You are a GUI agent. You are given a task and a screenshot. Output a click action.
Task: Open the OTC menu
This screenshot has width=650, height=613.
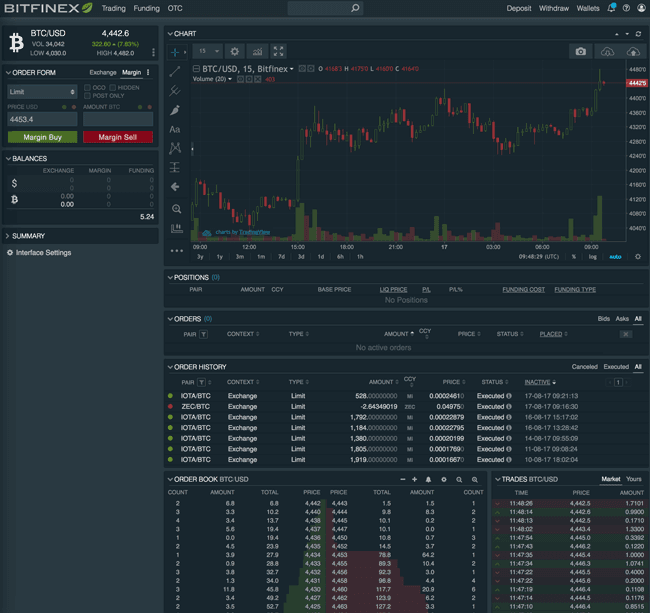pos(175,8)
